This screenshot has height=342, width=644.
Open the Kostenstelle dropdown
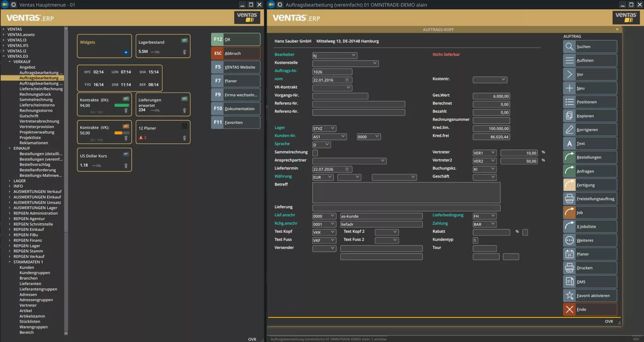pyautogui.click(x=345, y=63)
